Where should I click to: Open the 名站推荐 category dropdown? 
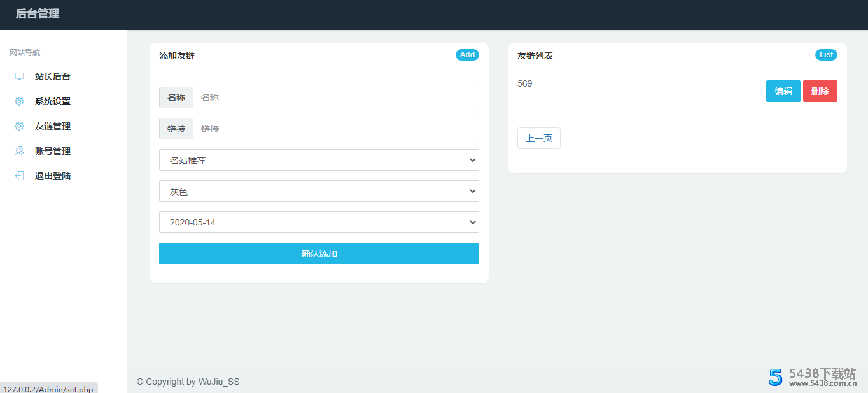point(319,160)
